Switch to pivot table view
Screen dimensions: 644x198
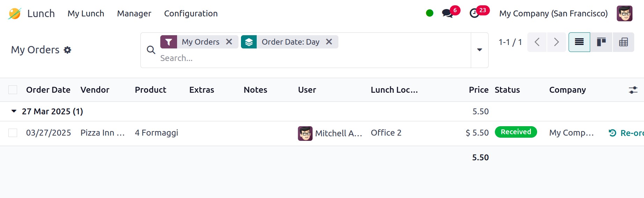click(x=623, y=42)
